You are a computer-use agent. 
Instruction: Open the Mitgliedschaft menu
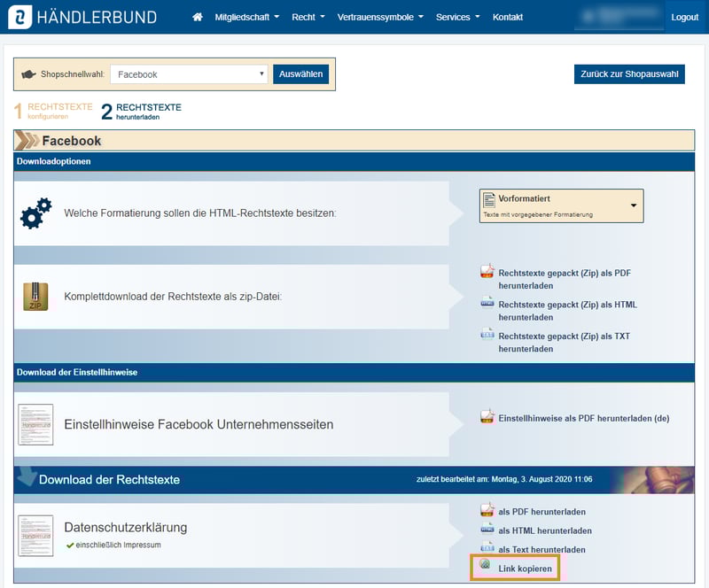247,17
